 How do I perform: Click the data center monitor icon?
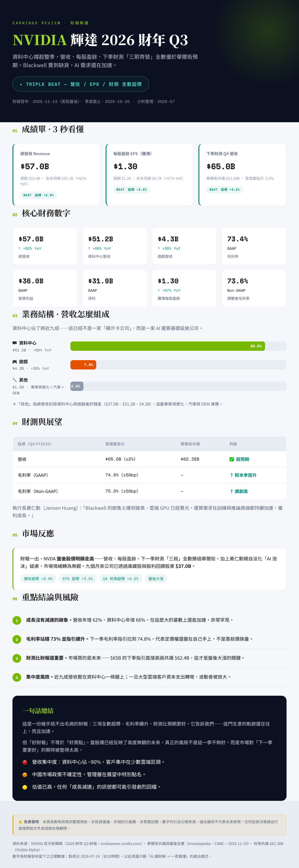tap(15, 343)
